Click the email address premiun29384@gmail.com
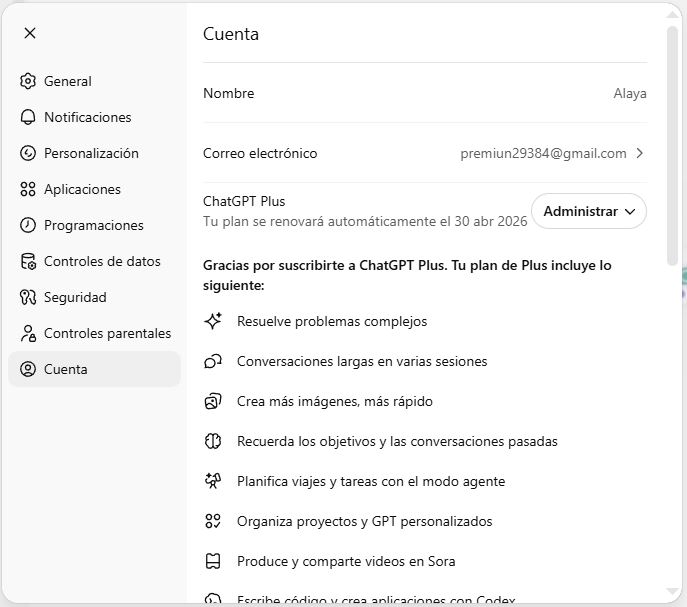 click(543, 153)
